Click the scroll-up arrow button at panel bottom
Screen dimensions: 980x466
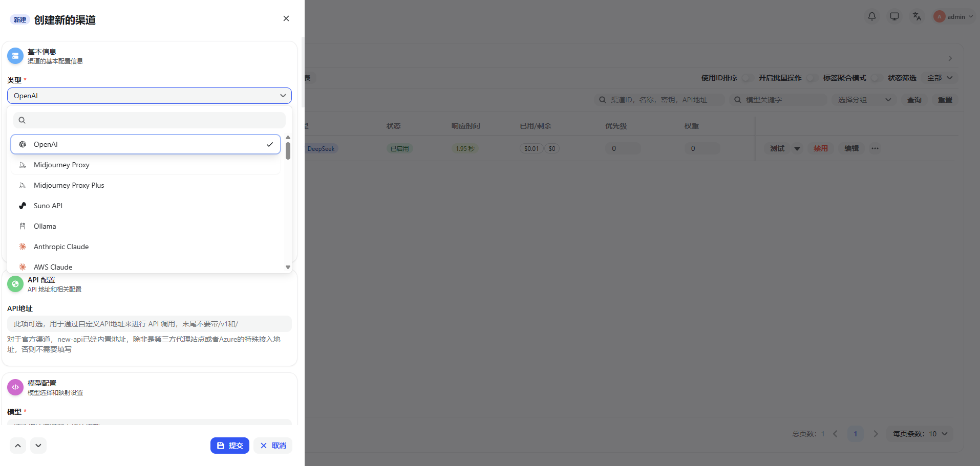tap(18, 446)
